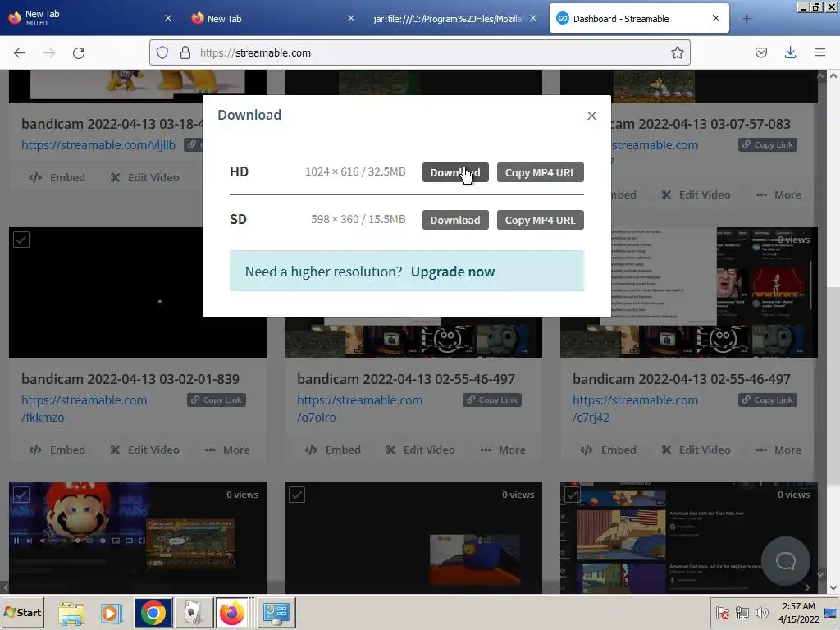Open the link streamable.com/fkkmzo
The height and width of the screenshot is (630, 840).
point(84,409)
